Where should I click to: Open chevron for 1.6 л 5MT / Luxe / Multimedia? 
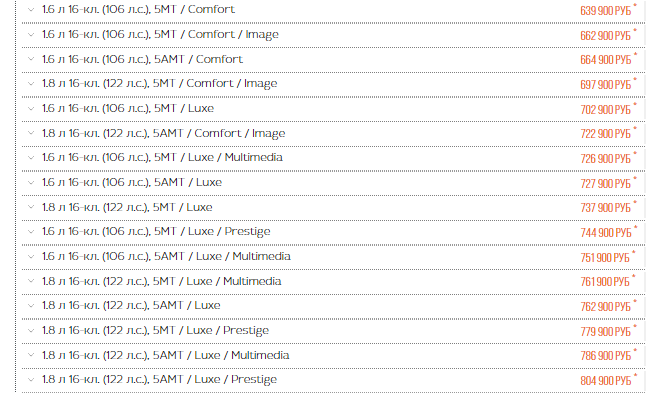[31, 158]
